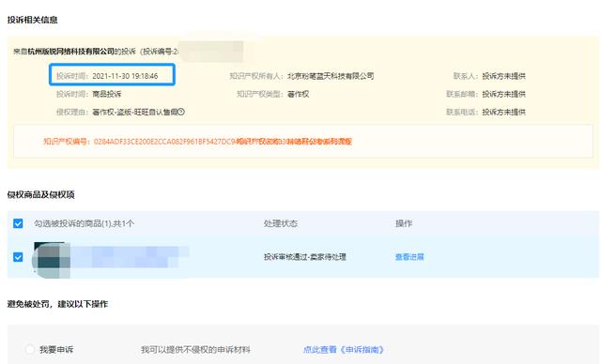The image size is (601, 364).
Task: Open the 点此查看《申诉指南》 link
Action: point(344,349)
